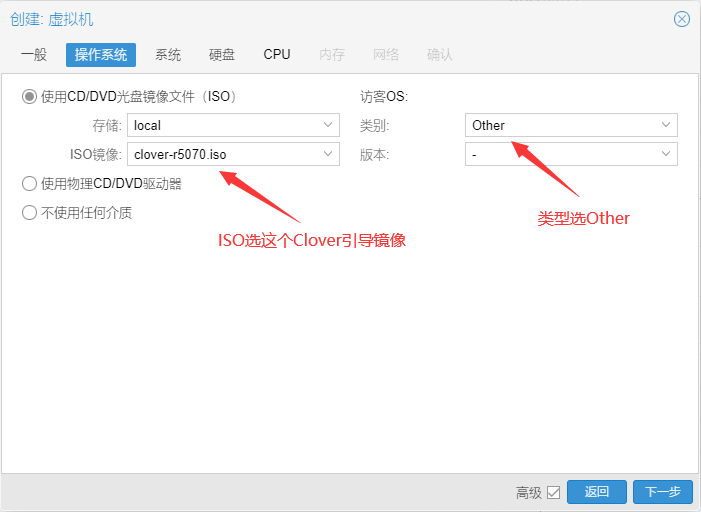Viewport: 701px width, 512px height.
Task: Open the 硬盘 tab
Action: 222,54
